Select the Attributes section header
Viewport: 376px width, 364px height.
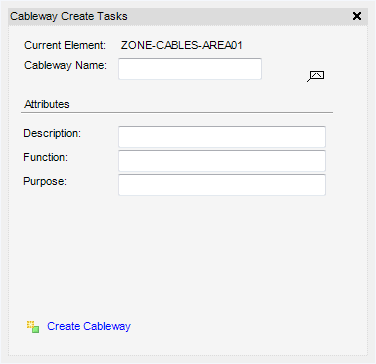pyautogui.click(x=47, y=104)
